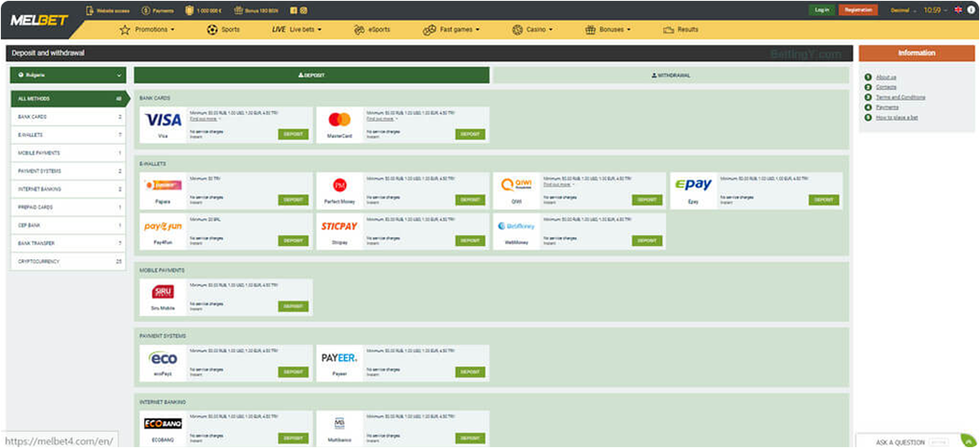Image resolution: width=980 pixels, height=448 pixels.
Task: Select Bank Cards category in sidebar
Action: (x=68, y=117)
